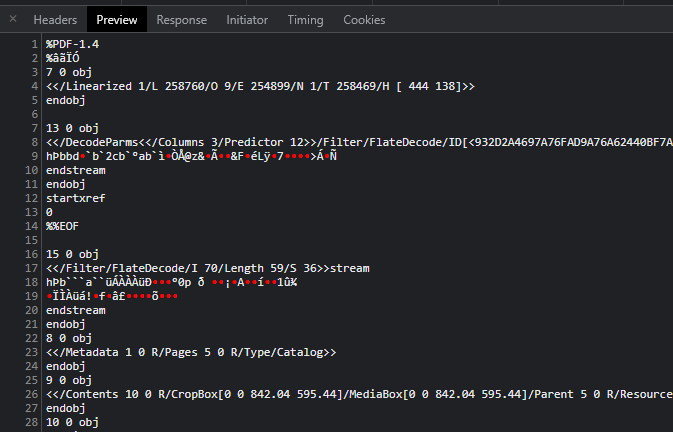Open the Initiator tab

247,20
